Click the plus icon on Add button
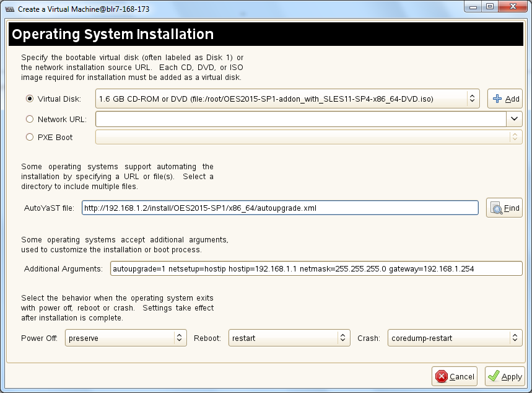Screen dimensions: 532x393 point(497,99)
